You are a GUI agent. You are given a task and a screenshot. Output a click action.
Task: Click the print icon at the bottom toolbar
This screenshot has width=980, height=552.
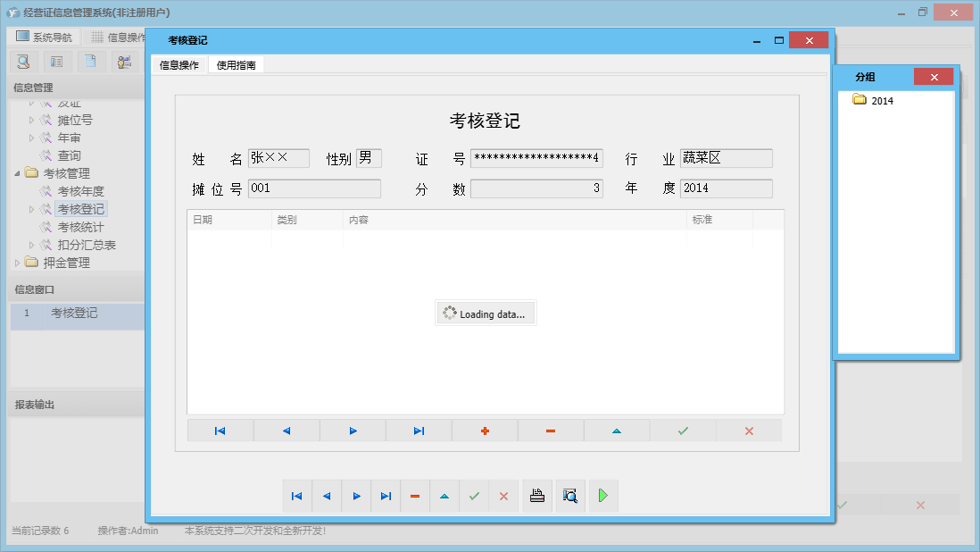click(x=537, y=496)
